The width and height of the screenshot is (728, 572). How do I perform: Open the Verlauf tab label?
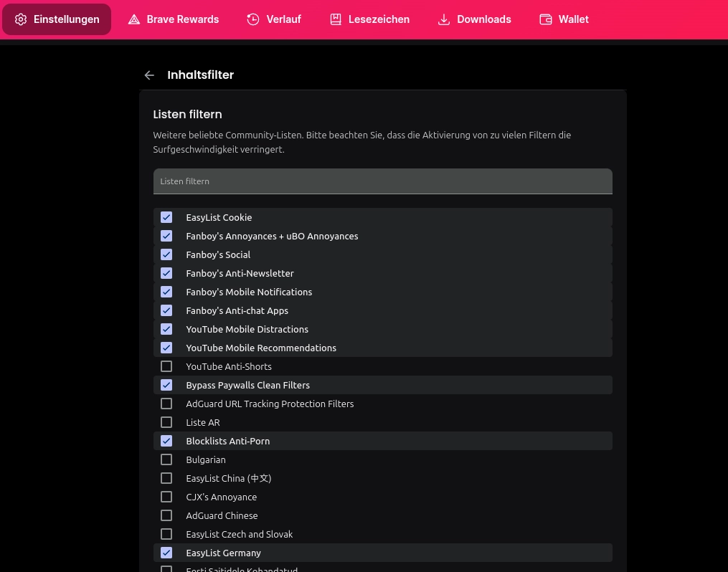(x=284, y=19)
